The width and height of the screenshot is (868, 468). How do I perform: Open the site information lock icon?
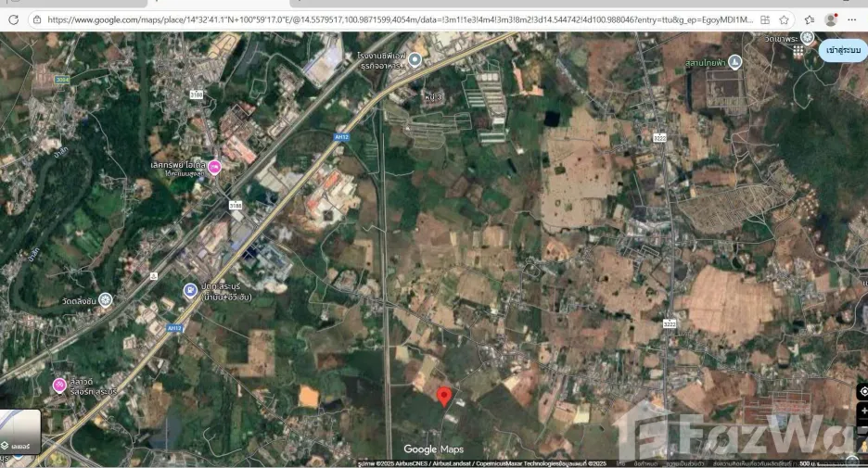[x=37, y=19]
